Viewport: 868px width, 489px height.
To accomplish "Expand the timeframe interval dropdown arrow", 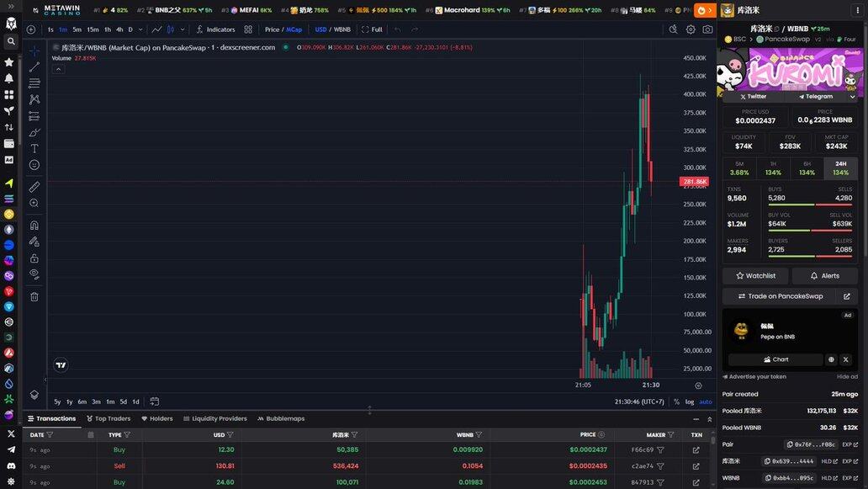I will pos(140,29).
